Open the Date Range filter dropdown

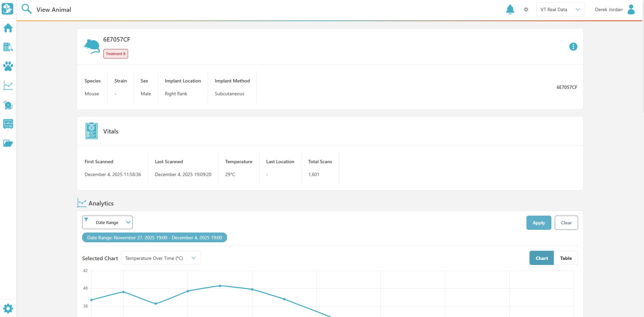pyautogui.click(x=107, y=222)
